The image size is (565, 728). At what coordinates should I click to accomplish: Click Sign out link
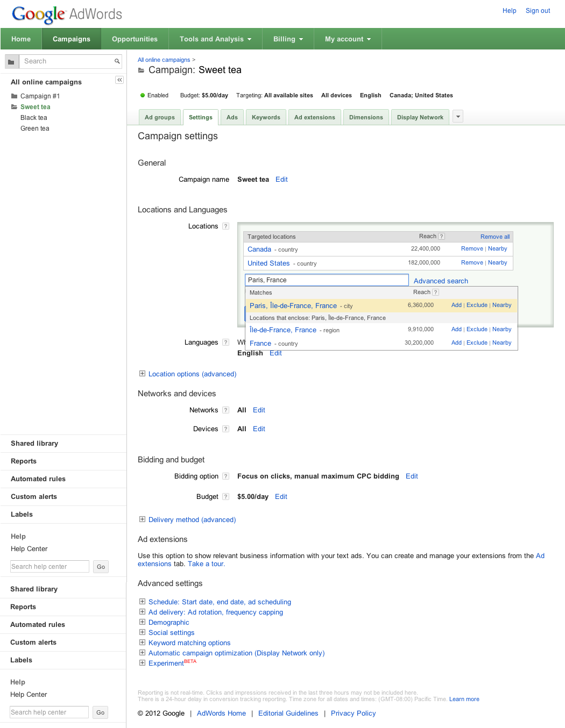coord(538,11)
